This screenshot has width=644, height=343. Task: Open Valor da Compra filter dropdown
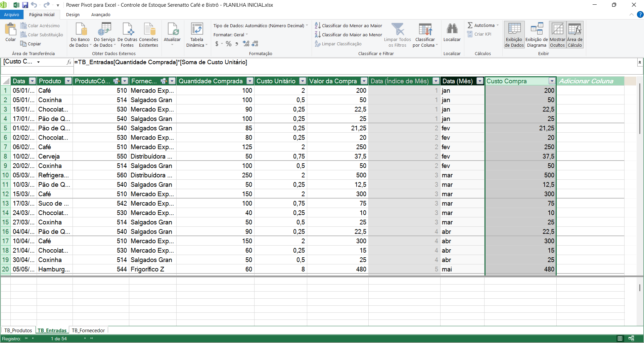(364, 81)
